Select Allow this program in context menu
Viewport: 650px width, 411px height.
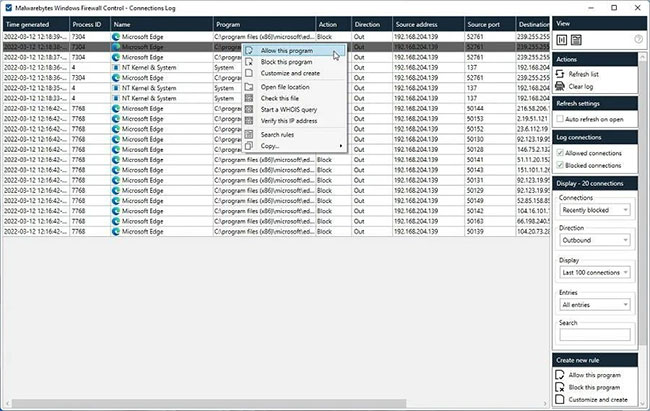coord(294,51)
